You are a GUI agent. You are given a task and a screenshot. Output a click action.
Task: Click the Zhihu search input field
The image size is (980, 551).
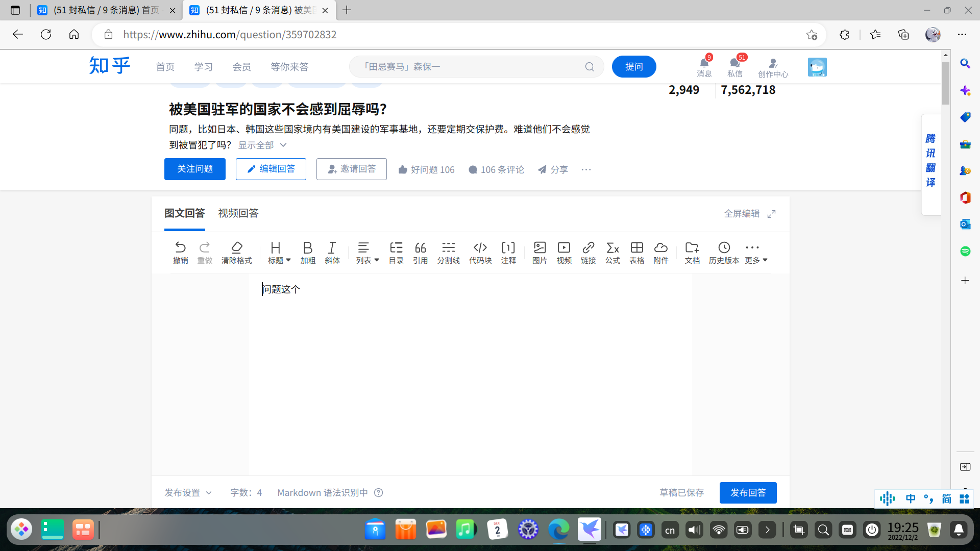point(470,66)
